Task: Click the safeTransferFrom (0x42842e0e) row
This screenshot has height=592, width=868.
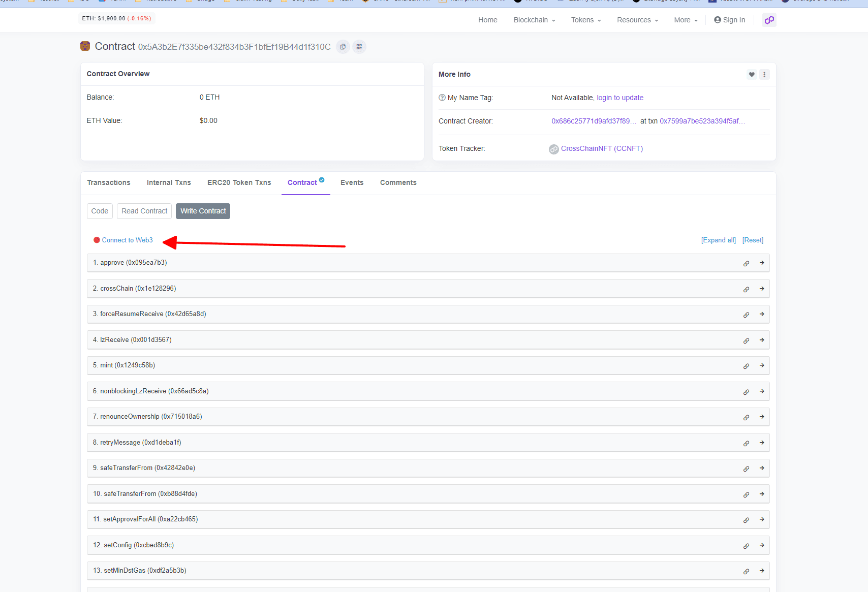Action: click(x=428, y=468)
